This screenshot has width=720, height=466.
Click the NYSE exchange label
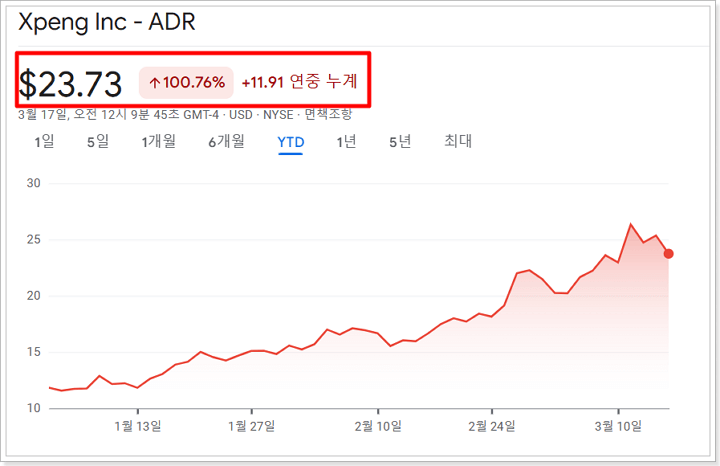pos(278,114)
